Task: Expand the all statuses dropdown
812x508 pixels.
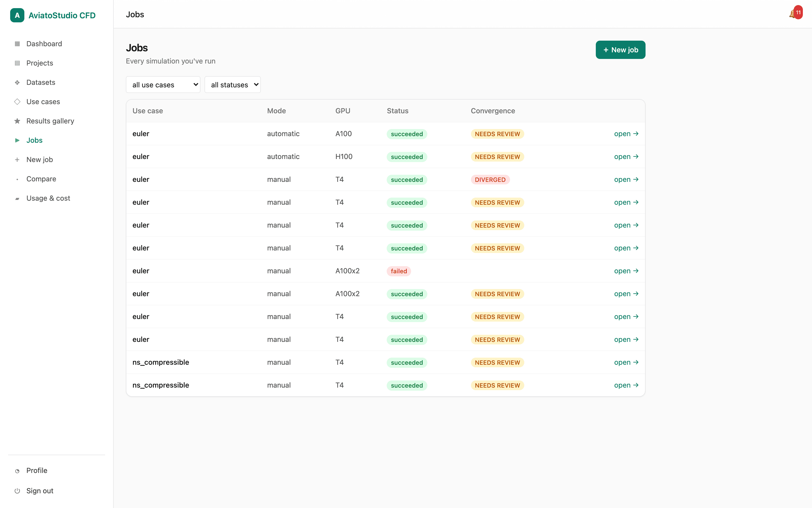Action: tap(232, 85)
